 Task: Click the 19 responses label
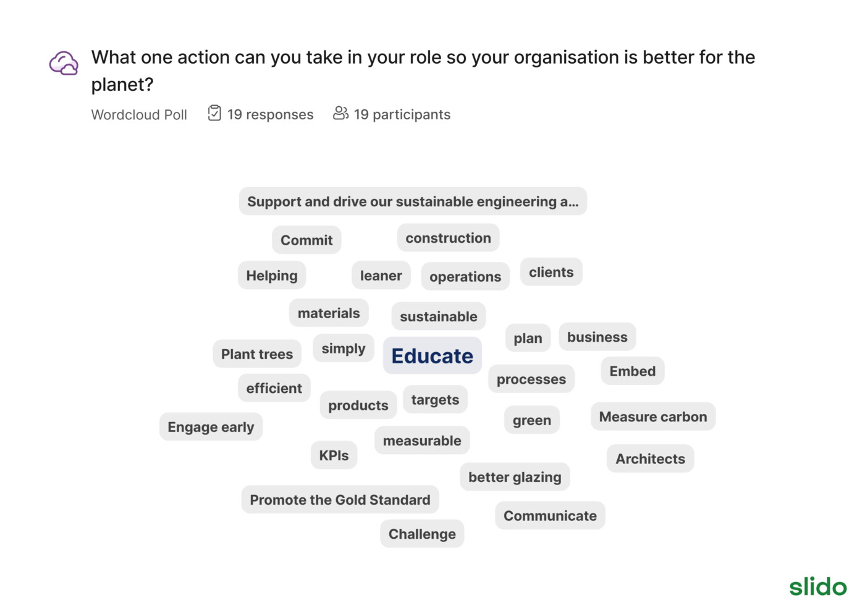click(270, 114)
